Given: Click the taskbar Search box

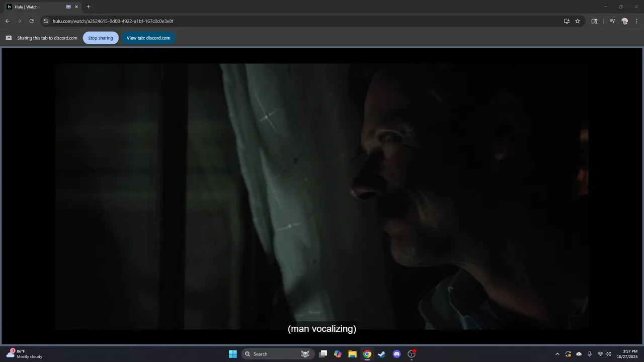Looking at the screenshot, I should coord(278,354).
